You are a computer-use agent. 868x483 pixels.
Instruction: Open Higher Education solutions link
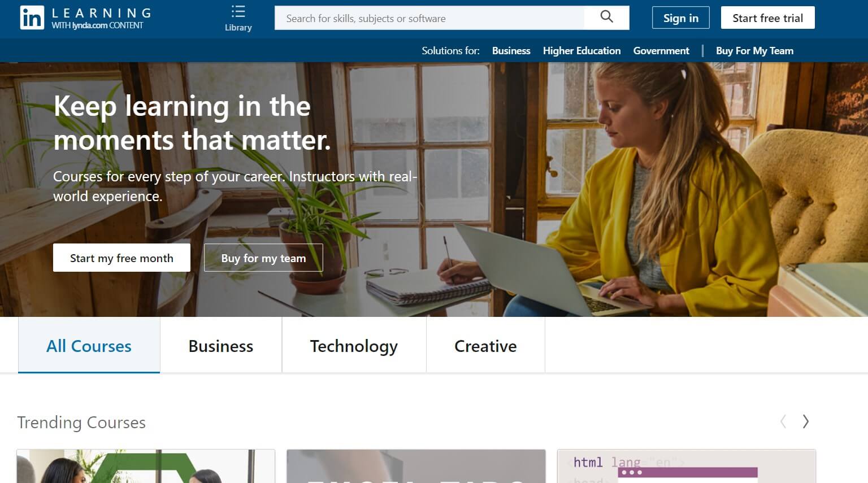pyautogui.click(x=581, y=51)
